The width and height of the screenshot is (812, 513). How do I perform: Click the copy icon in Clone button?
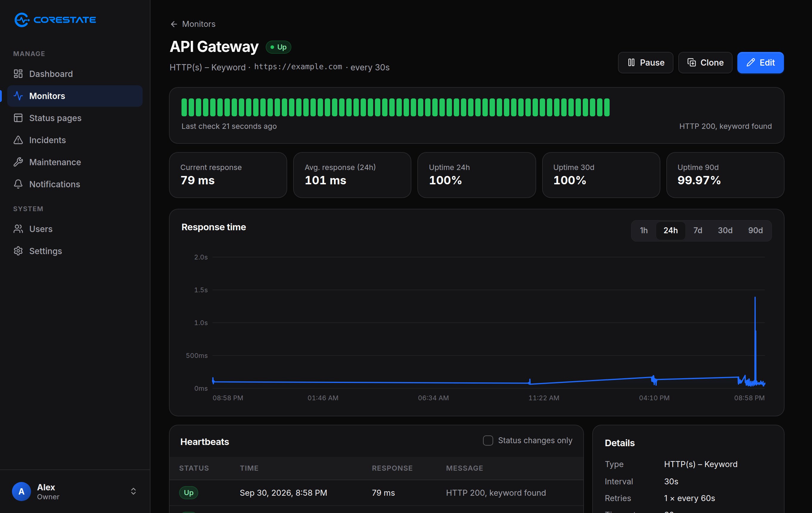point(692,63)
